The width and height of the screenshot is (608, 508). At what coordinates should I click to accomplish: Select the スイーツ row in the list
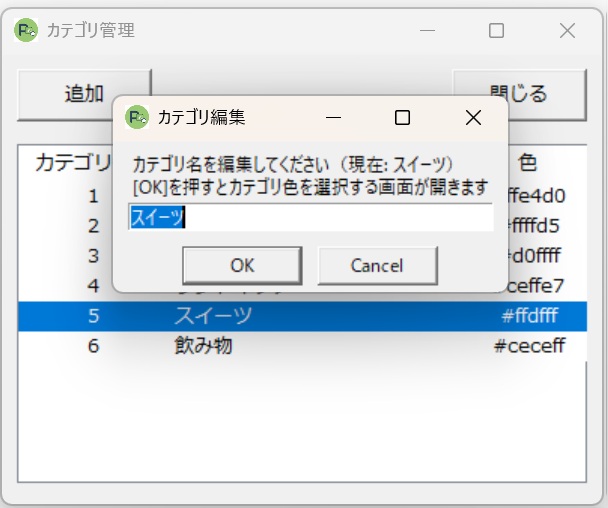tap(302, 316)
